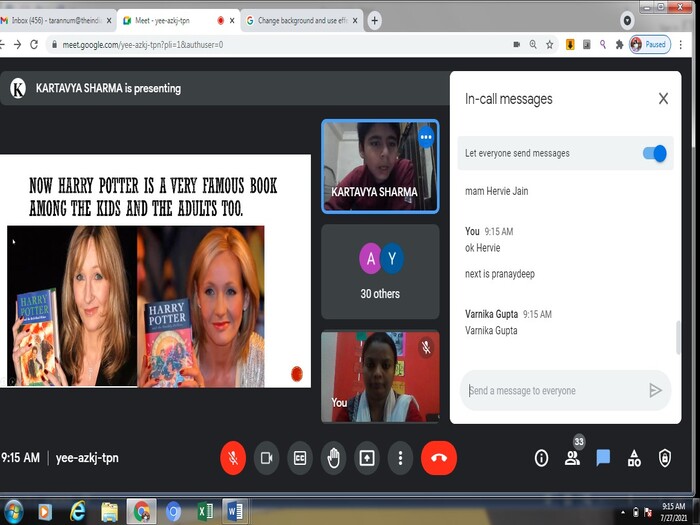
Task: Close the In-call messages panel
Action: coord(663,98)
